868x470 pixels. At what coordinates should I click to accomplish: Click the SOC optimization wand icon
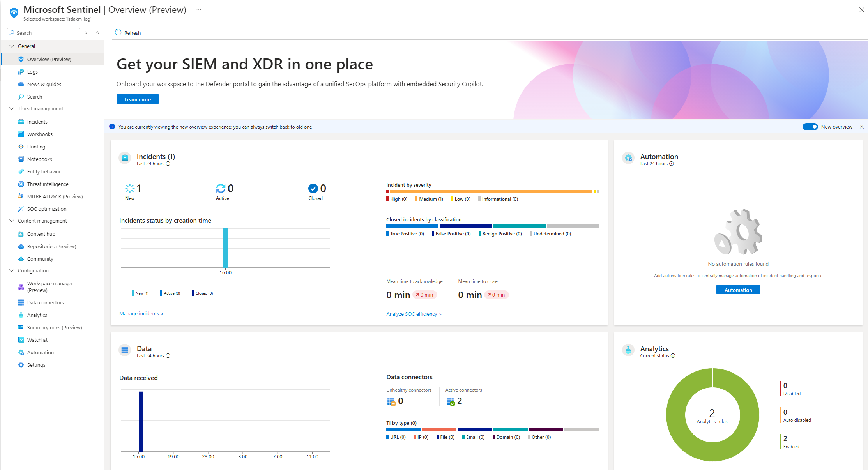21,209
